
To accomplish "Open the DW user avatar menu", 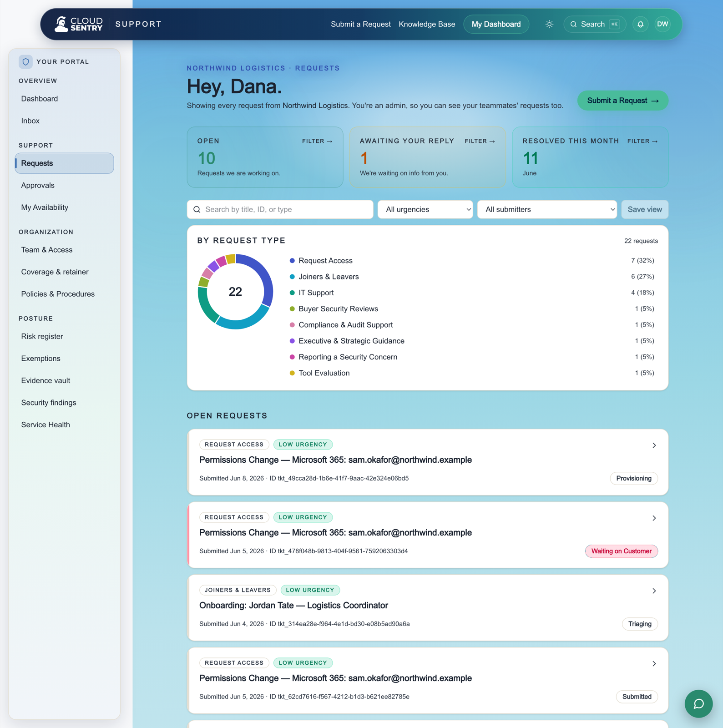I will click(662, 24).
